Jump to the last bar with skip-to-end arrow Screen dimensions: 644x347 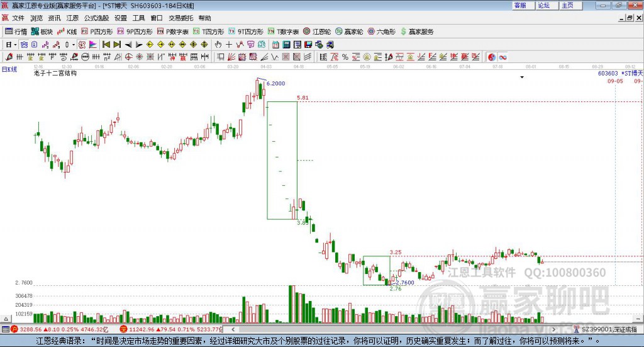click(x=117, y=45)
